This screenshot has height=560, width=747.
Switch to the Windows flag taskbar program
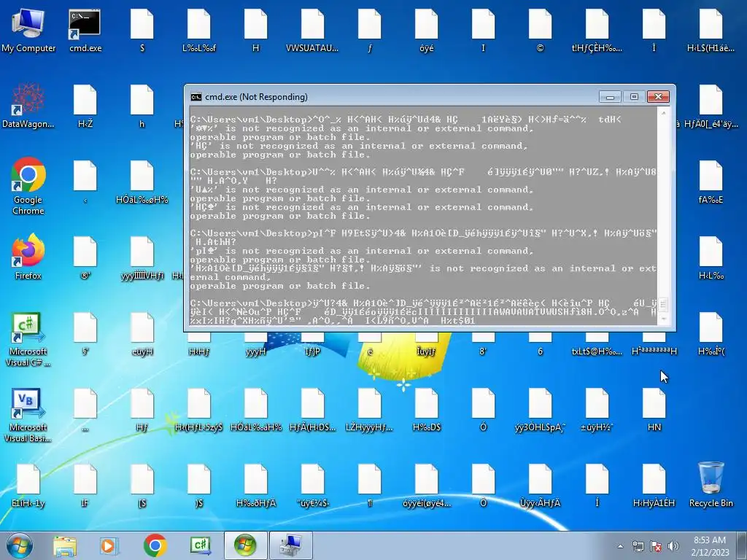245,545
